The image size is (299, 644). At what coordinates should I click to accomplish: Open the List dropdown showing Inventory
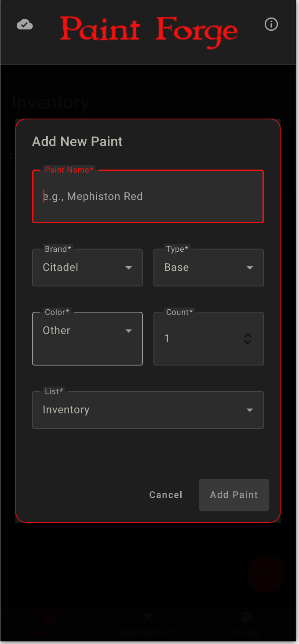[x=148, y=410]
